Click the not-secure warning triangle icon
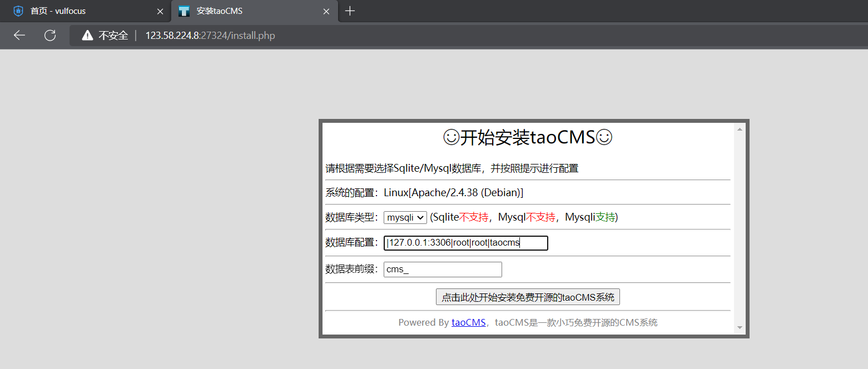 click(87, 36)
